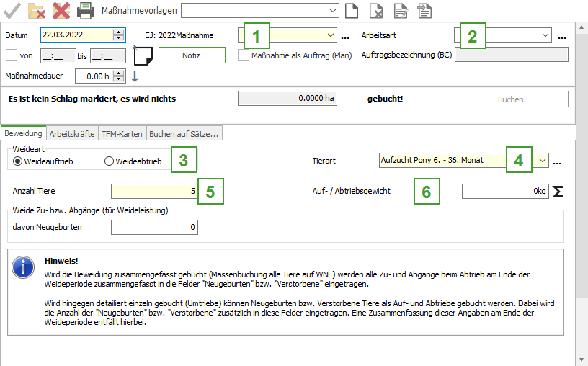Select the Weideabtrieb radio button
Screen dimensions: 588x366
tap(110, 161)
